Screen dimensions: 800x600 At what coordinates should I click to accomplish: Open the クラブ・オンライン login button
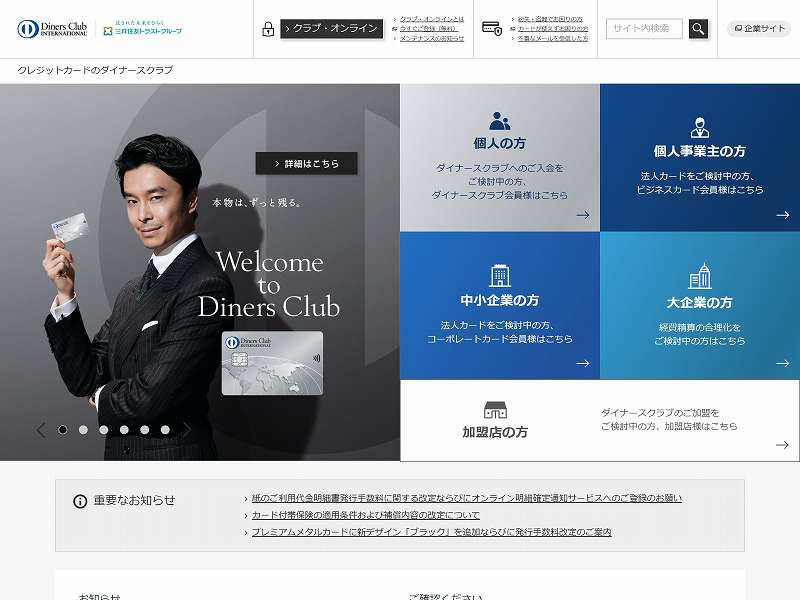(332, 29)
